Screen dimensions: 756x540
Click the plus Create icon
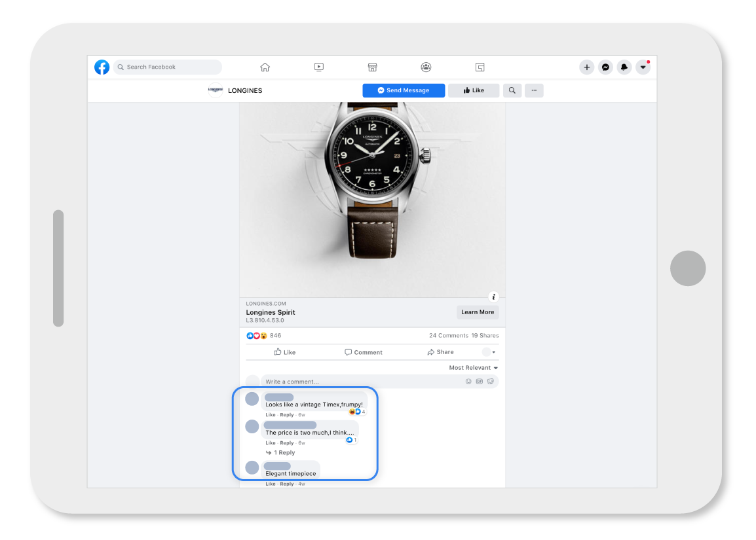click(587, 67)
